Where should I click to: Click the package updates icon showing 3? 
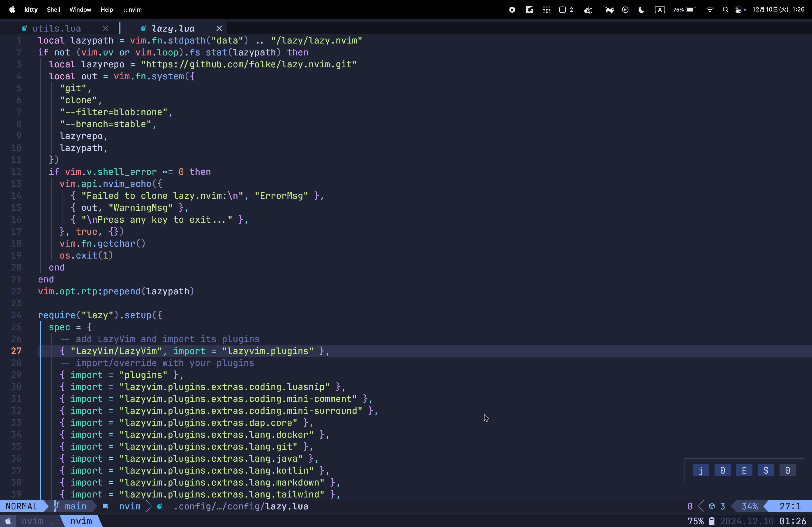(712, 506)
